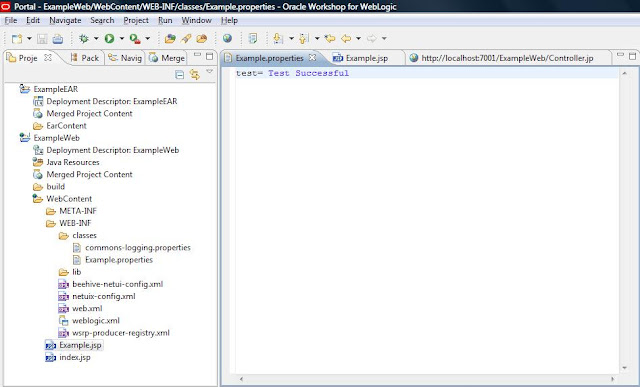Click Collapse All in Project Explorer
Viewport: 640px width, 387px height.
[x=180, y=74]
